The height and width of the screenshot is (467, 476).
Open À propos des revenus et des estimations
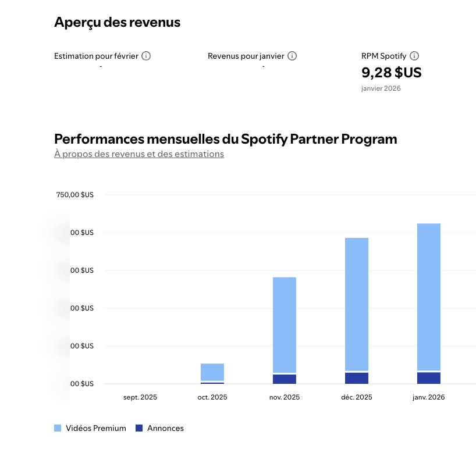pyautogui.click(x=139, y=154)
